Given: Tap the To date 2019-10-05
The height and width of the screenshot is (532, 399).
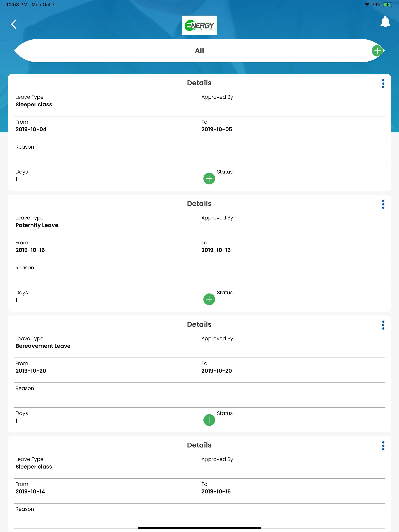Looking at the screenshot, I should click(x=217, y=129).
